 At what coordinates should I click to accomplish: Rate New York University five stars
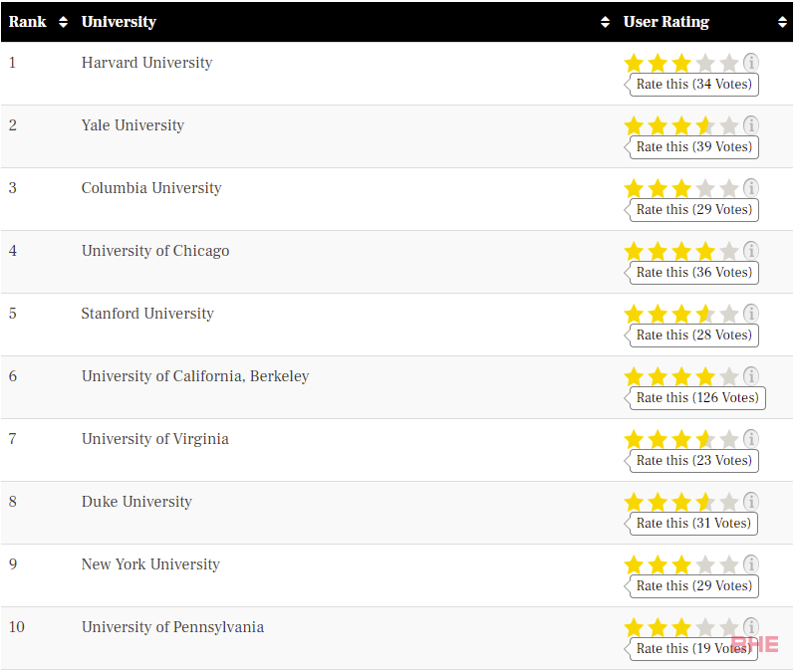tap(729, 564)
